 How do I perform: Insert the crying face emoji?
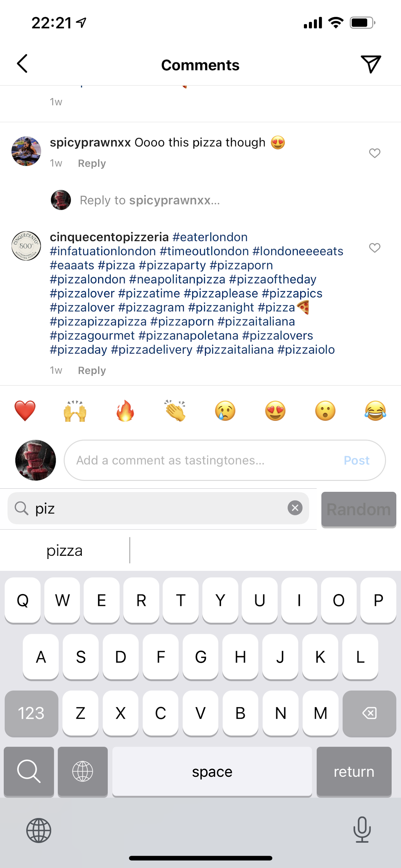coord(225,411)
